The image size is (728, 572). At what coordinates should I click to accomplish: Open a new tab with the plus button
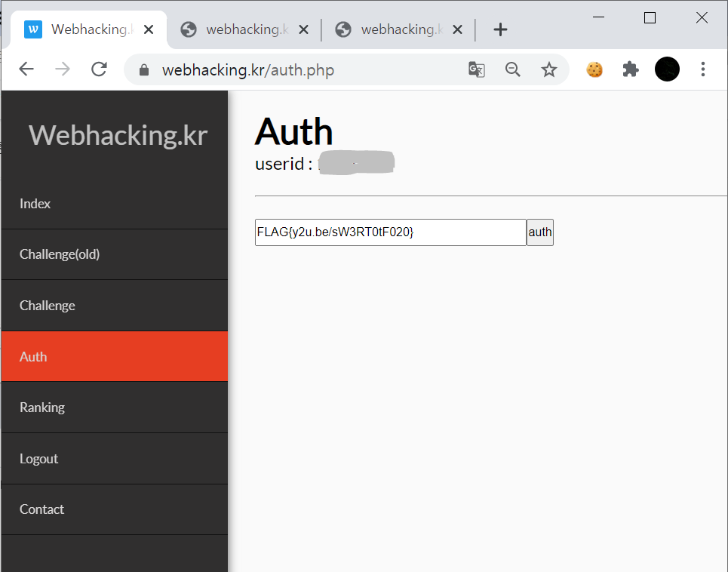click(500, 29)
